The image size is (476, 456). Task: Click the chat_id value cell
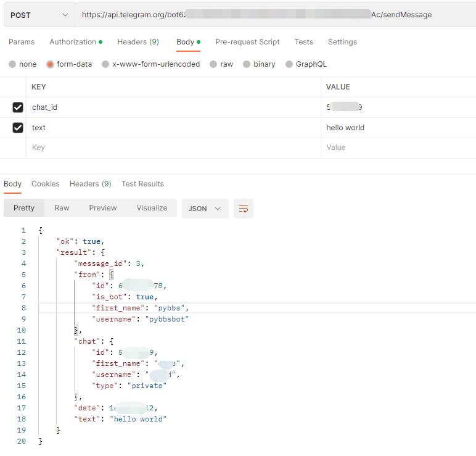pos(398,107)
